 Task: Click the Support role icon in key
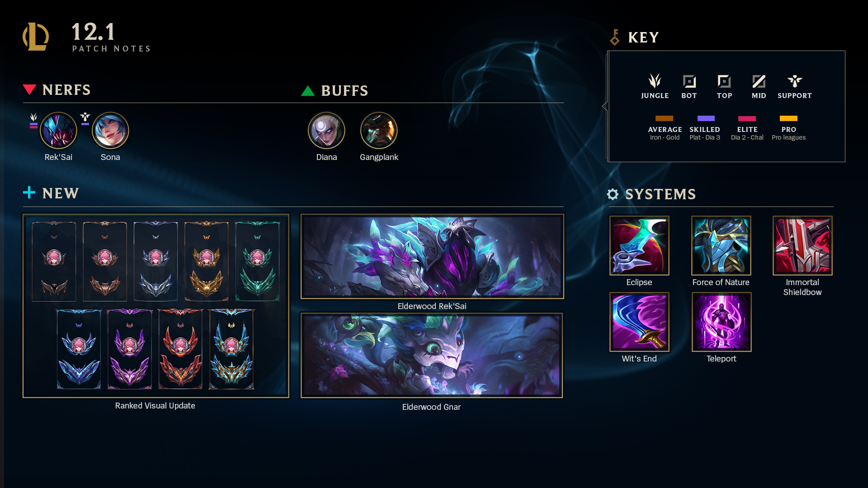coord(794,81)
